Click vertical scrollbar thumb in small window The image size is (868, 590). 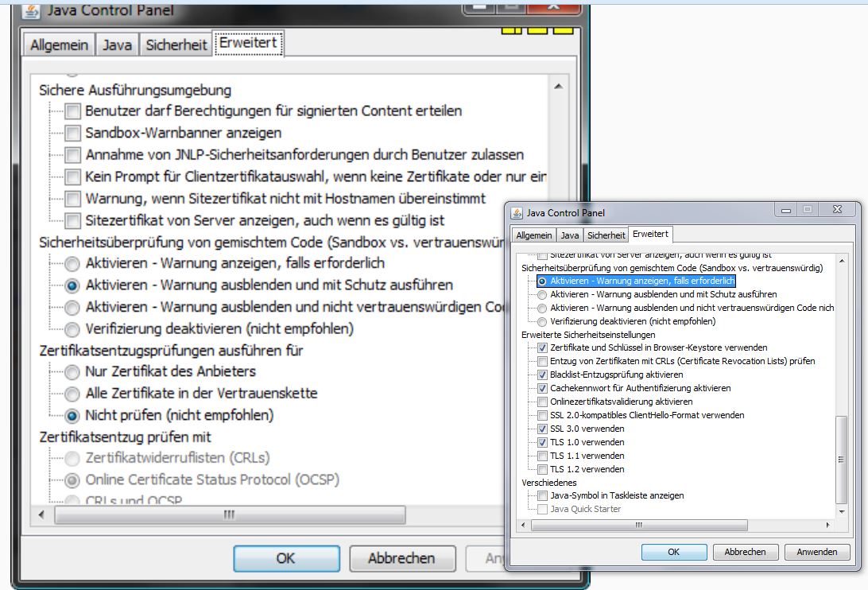pos(842,460)
